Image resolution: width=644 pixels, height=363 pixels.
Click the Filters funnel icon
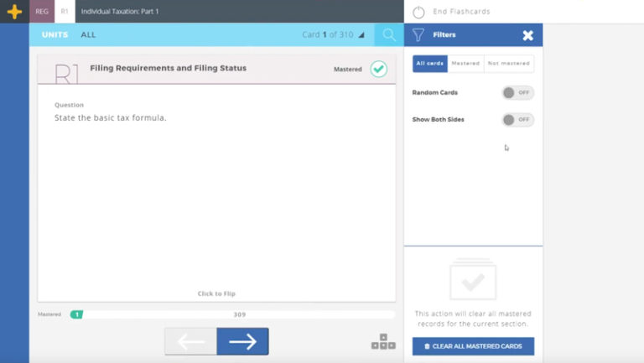pos(418,35)
